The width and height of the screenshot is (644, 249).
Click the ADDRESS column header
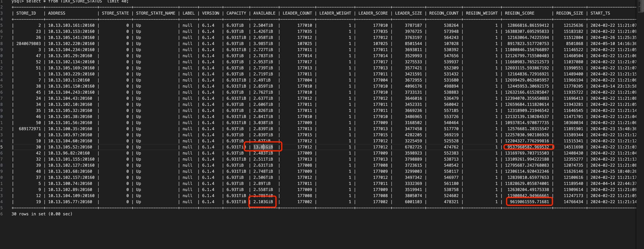point(57,13)
